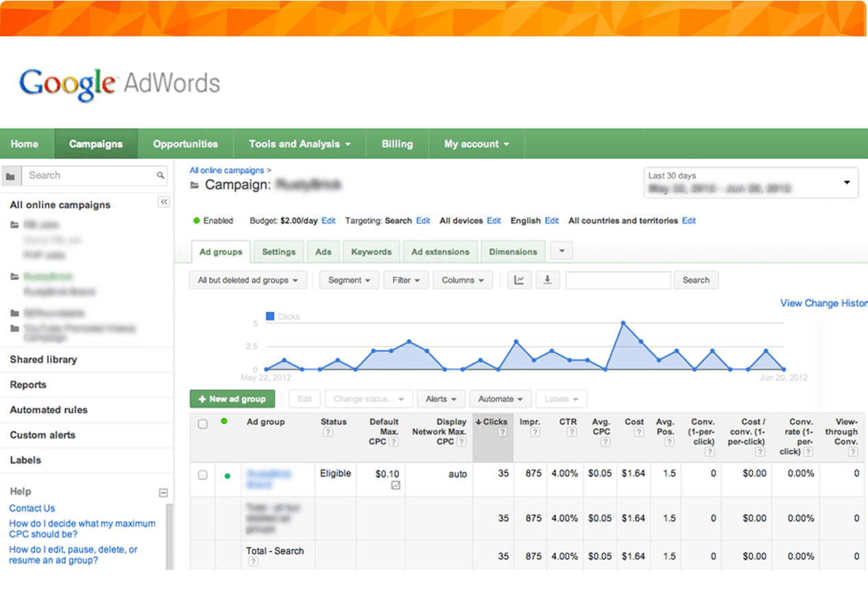Open the Alerts dropdown
The width and height of the screenshot is (868, 605).
pos(441,399)
